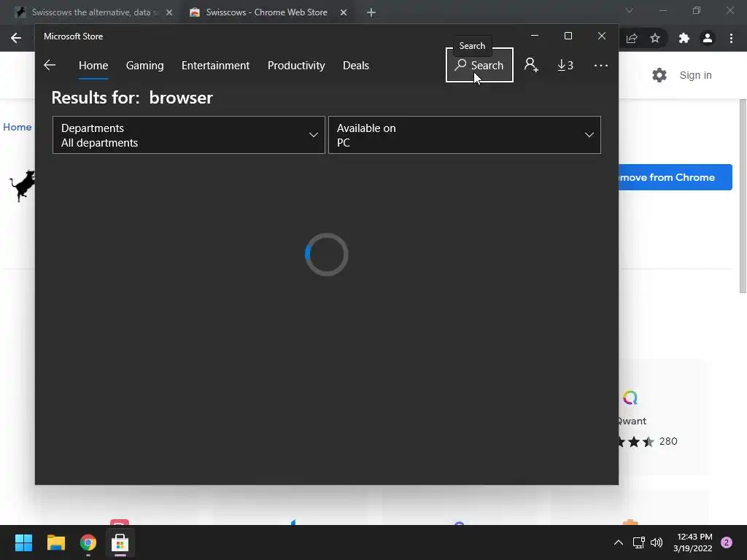
Task: Select Swisscows - Chrome Web Store tab
Action: coord(266,12)
